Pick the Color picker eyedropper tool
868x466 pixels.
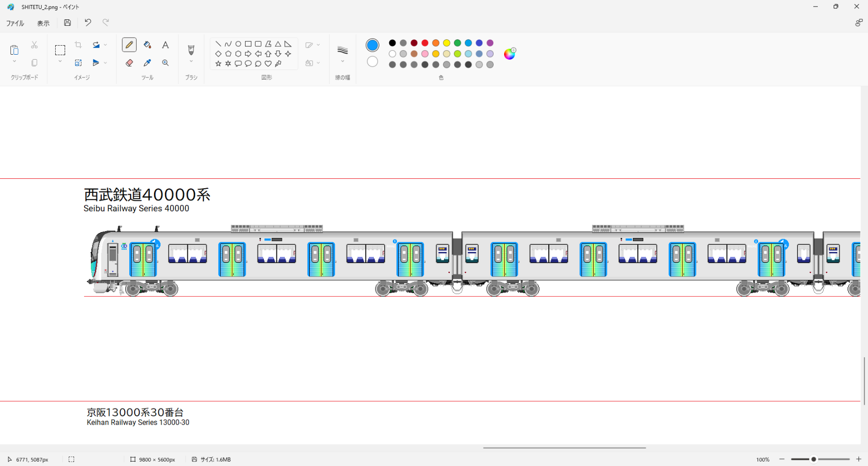coord(147,63)
